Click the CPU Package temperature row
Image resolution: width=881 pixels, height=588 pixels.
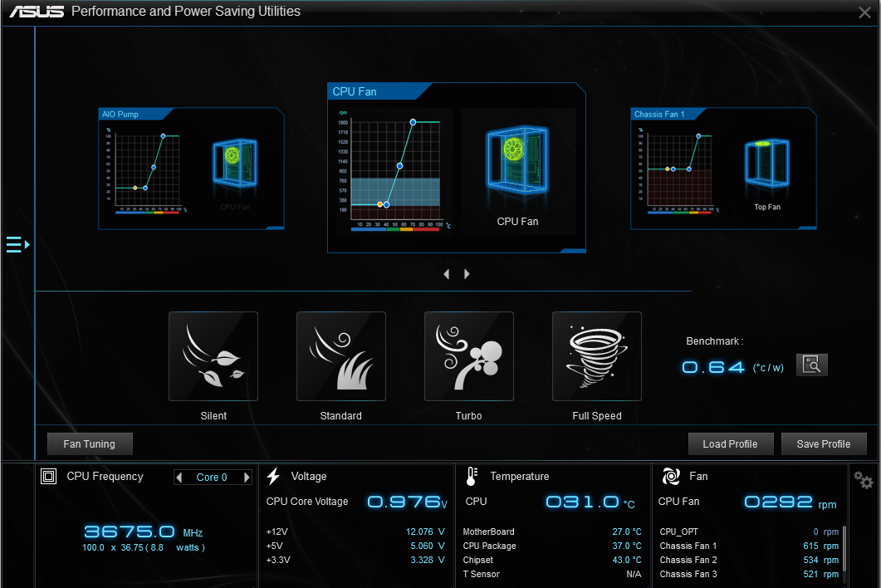(x=551, y=546)
